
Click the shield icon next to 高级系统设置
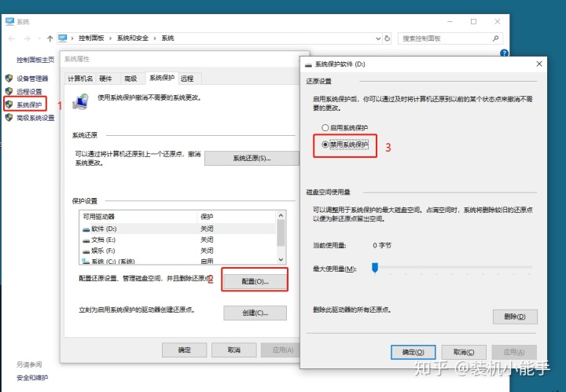click(9, 118)
